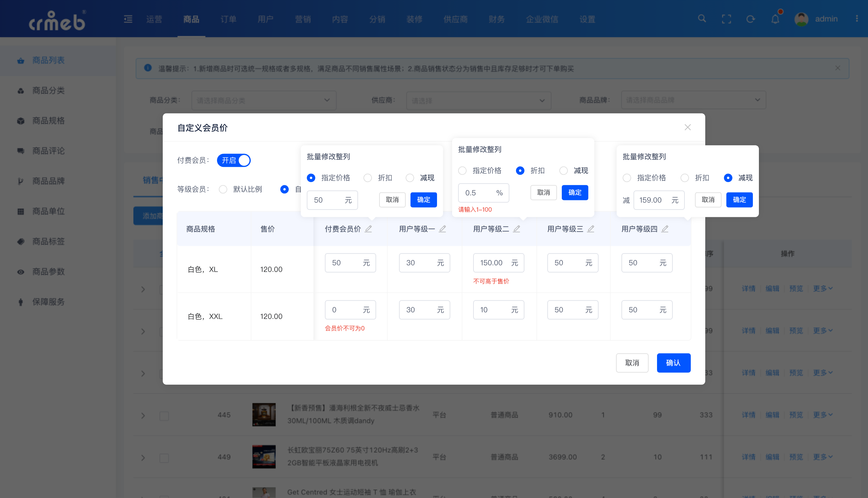The image size is (868, 498).
Task: Switch to the 营销 top menu
Action: point(303,19)
